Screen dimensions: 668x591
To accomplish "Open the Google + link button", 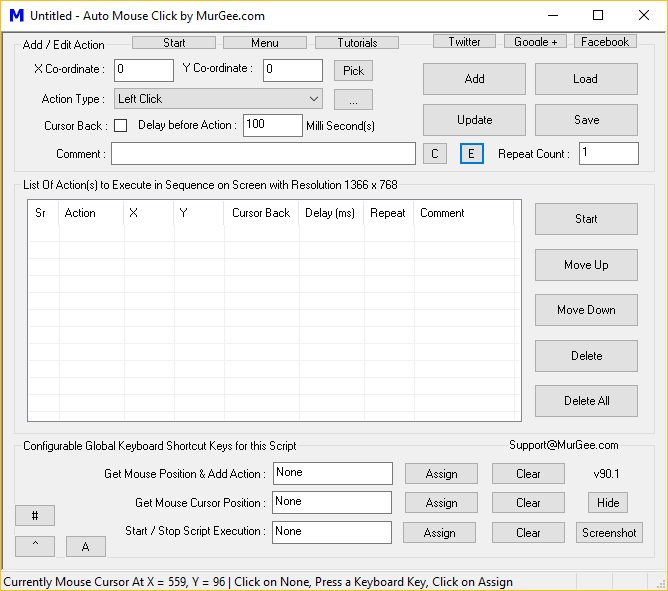I will [x=536, y=41].
